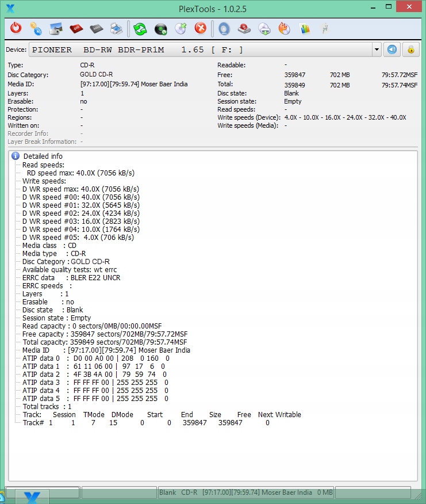Select the Read speeds tree item
Image resolution: width=426 pixels, height=504 pixels.
[x=43, y=165]
